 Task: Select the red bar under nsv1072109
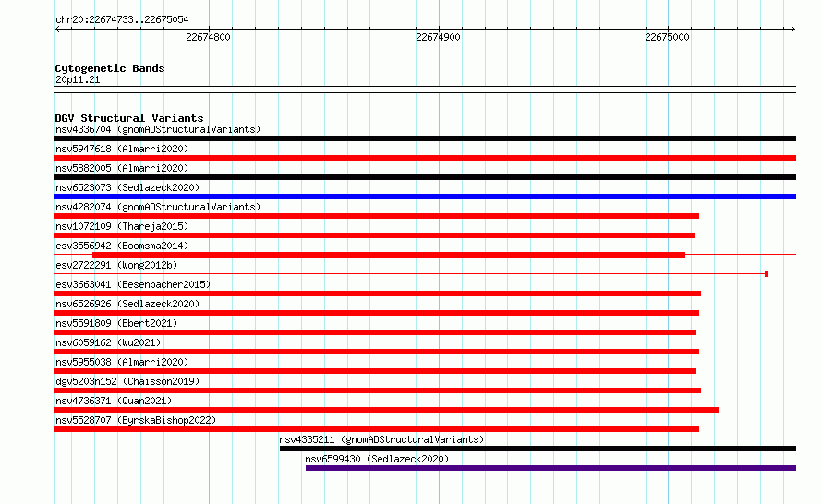(374, 235)
